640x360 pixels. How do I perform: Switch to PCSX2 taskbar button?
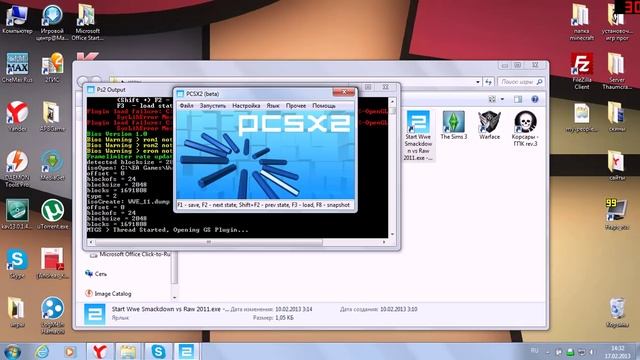(x=187, y=351)
